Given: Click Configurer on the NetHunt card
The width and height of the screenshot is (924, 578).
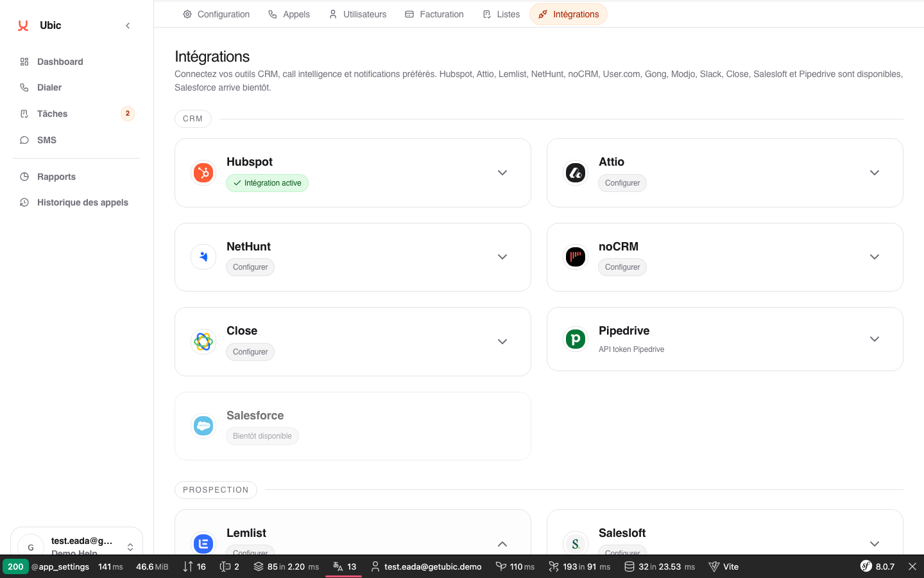Looking at the screenshot, I should [x=250, y=267].
